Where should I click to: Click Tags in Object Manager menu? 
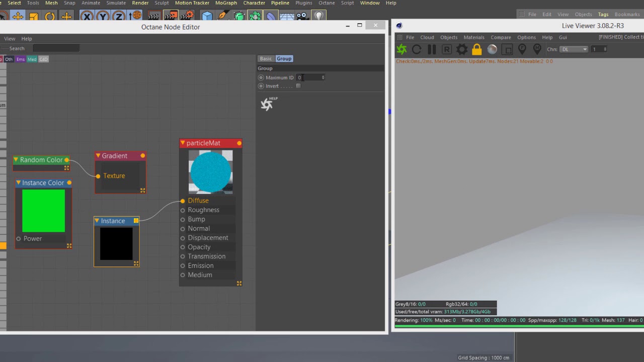pos(603,15)
